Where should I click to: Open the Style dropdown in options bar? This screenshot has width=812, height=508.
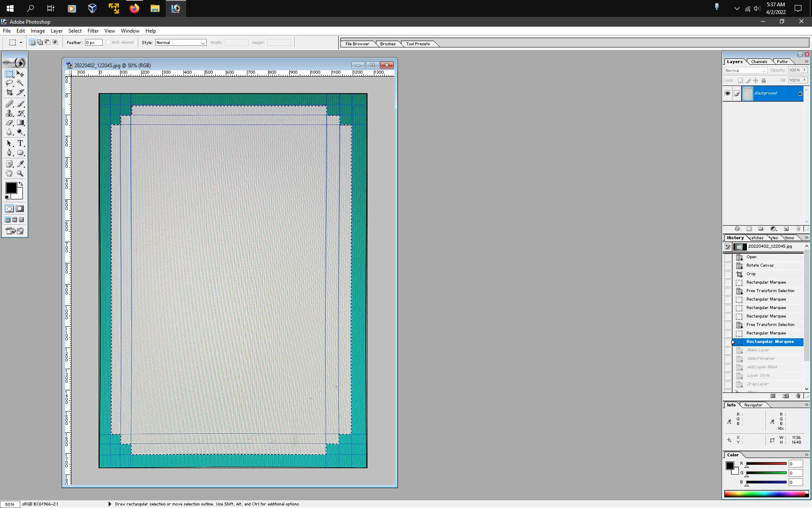[x=181, y=43]
